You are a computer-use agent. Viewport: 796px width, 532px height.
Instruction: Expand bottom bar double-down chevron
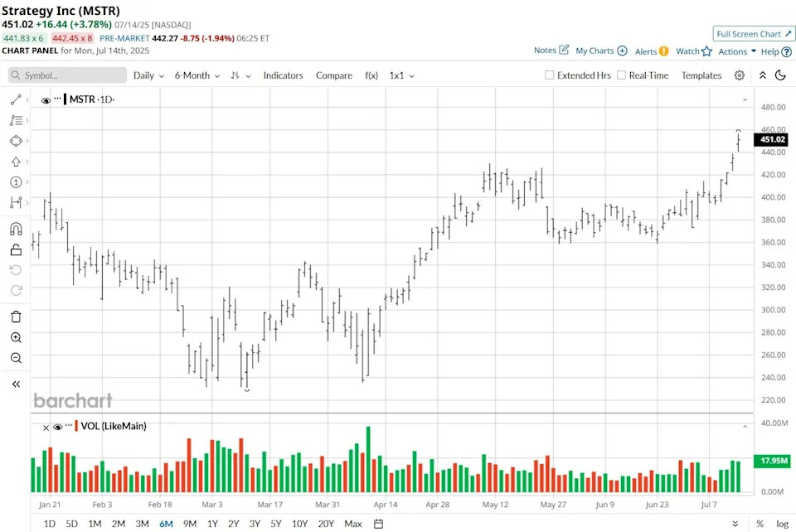[x=735, y=524]
